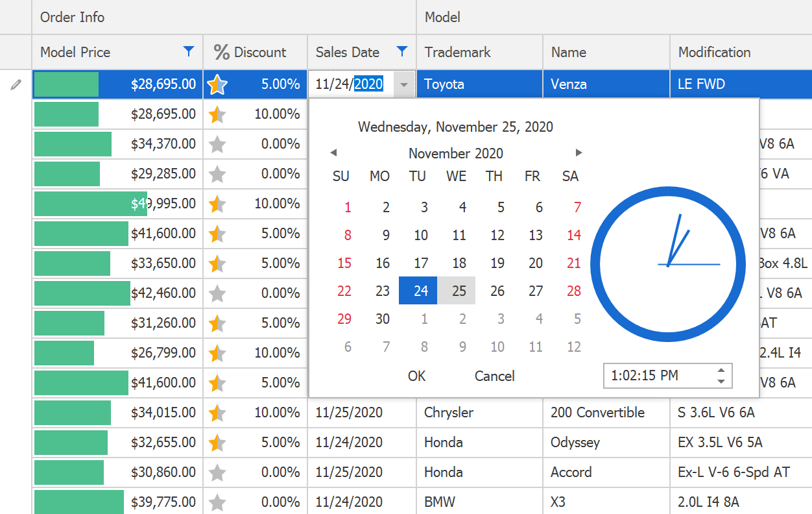The height and width of the screenshot is (514, 812).
Task: Toggle the star rating in the Accord row
Action: 218,472
